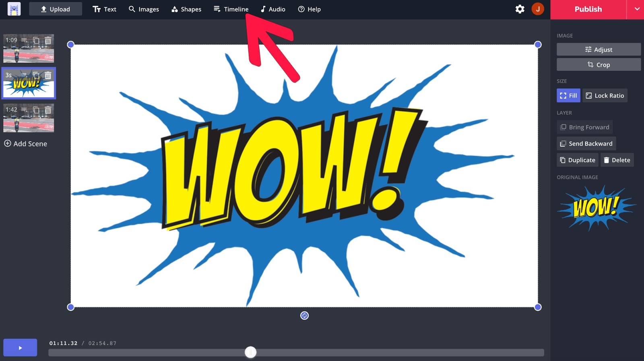Delete the 1:42 scene
Viewport: 644px width, 361px height.
[x=48, y=109]
